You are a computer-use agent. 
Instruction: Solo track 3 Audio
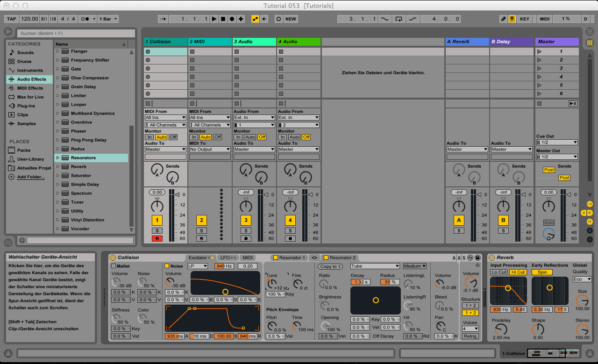pos(246,231)
